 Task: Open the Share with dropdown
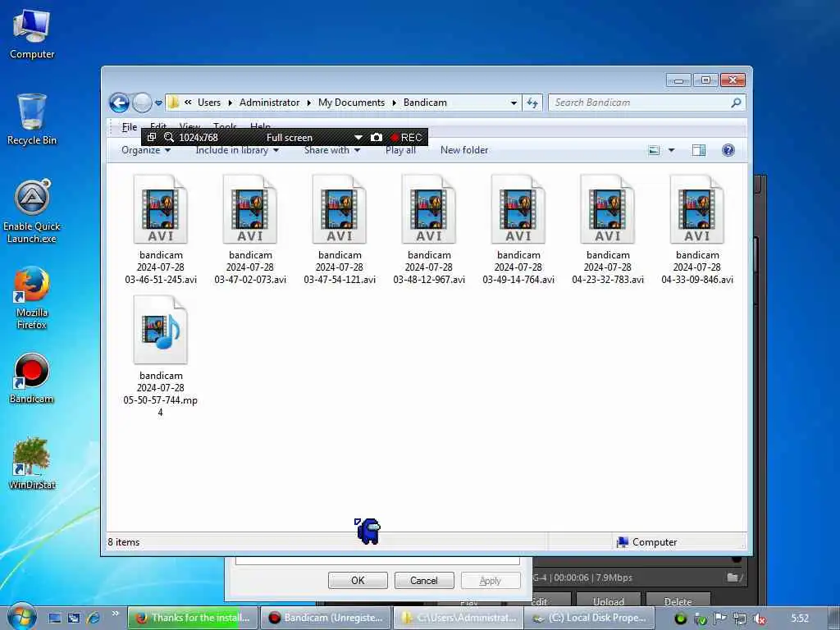pyautogui.click(x=332, y=150)
